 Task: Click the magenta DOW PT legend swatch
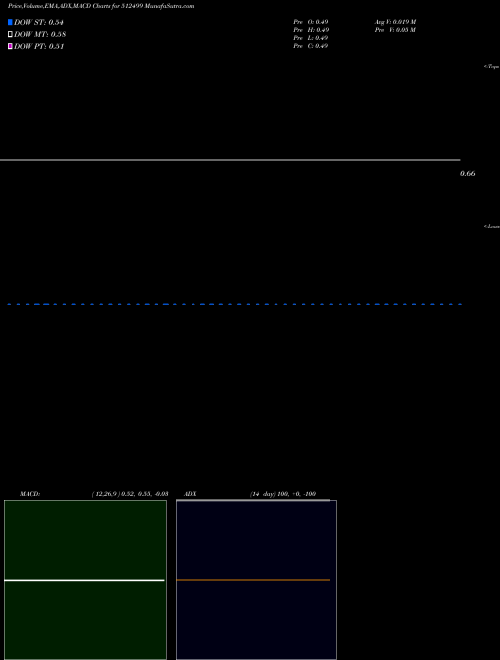pos(10,46)
